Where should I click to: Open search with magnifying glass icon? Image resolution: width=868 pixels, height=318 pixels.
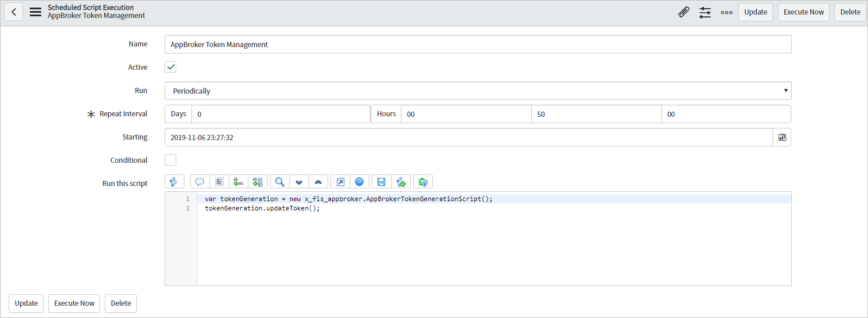[280, 181]
